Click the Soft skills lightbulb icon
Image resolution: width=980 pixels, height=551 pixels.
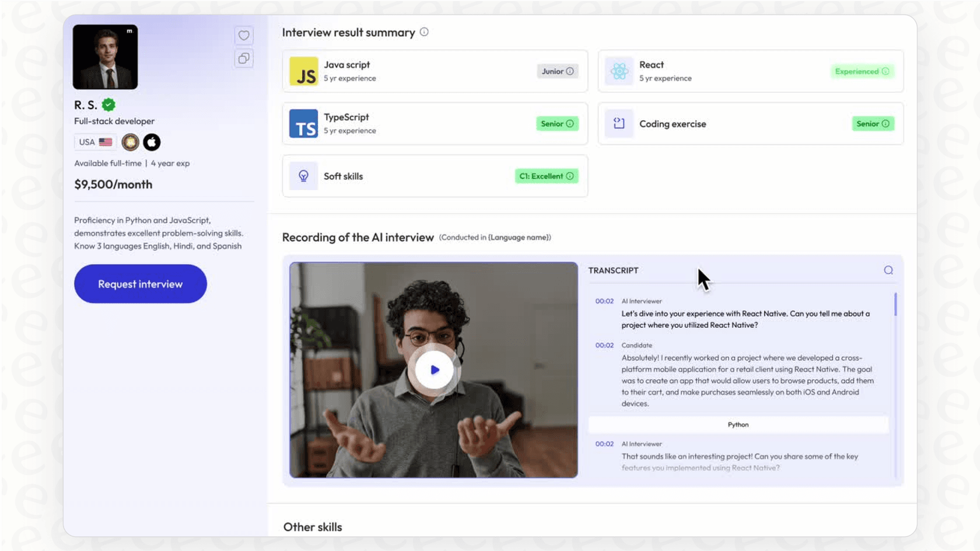click(x=303, y=176)
